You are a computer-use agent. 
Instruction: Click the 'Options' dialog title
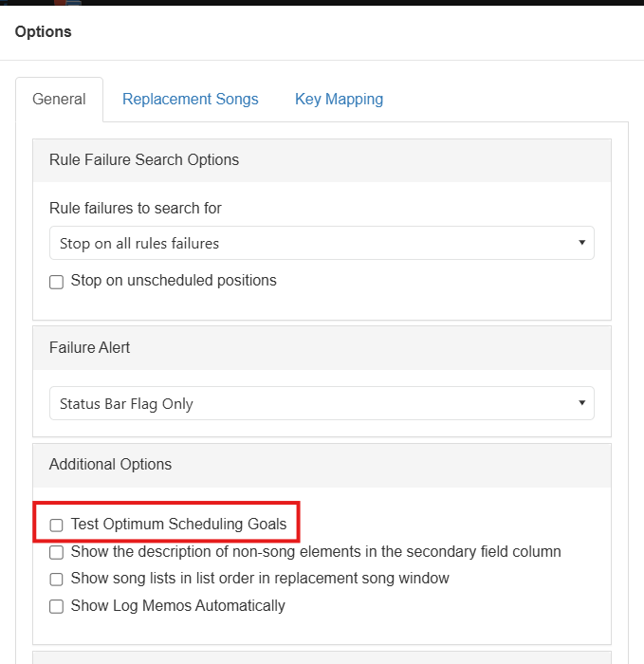(x=44, y=31)
